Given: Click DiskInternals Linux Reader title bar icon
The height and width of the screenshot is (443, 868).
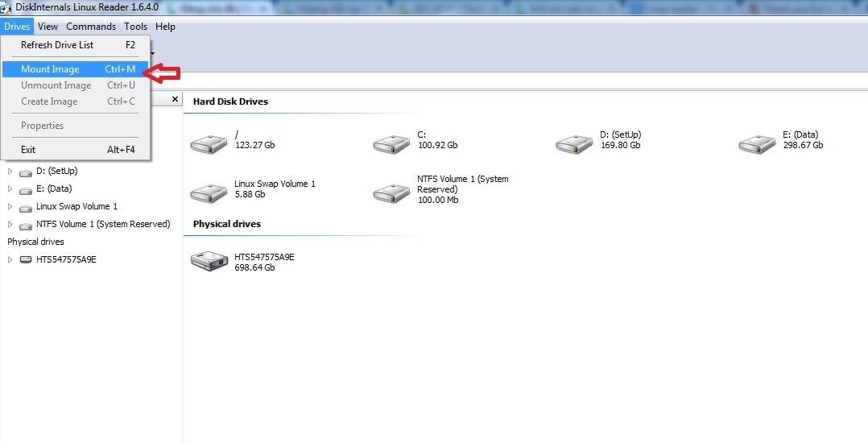Looking at the screenshot, I should tap(6, 7).
